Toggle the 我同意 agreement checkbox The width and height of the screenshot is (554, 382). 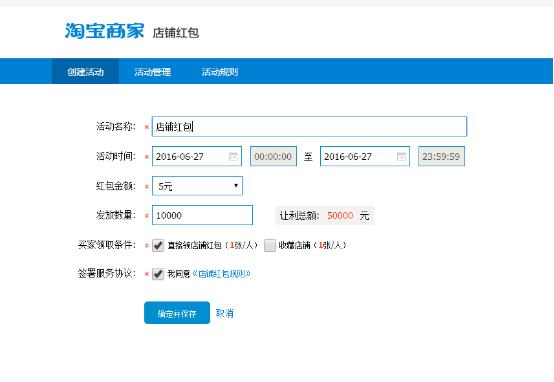pyautogui.click(x=158, y=274)
